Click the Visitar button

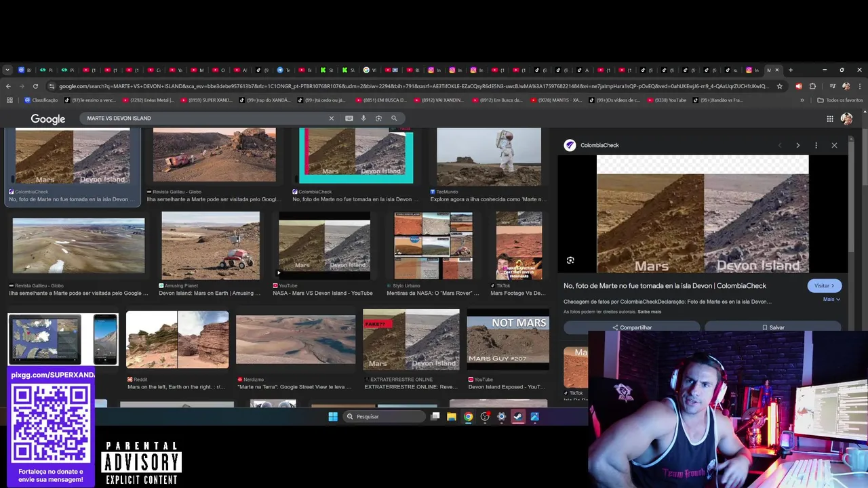pyautogui.click(x=824, y=285)
